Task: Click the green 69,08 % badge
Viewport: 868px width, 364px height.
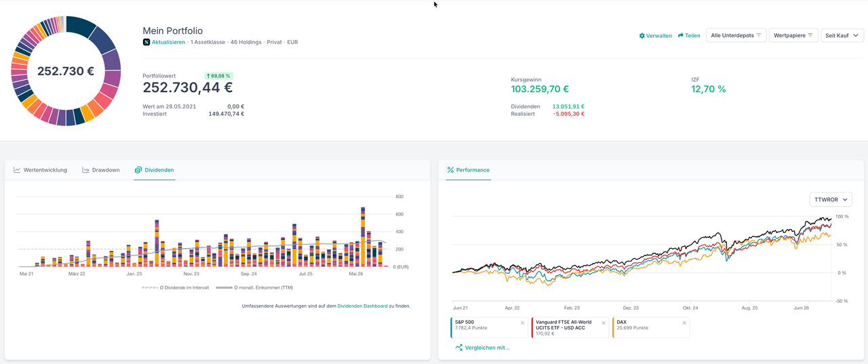Action: point(218,76)
